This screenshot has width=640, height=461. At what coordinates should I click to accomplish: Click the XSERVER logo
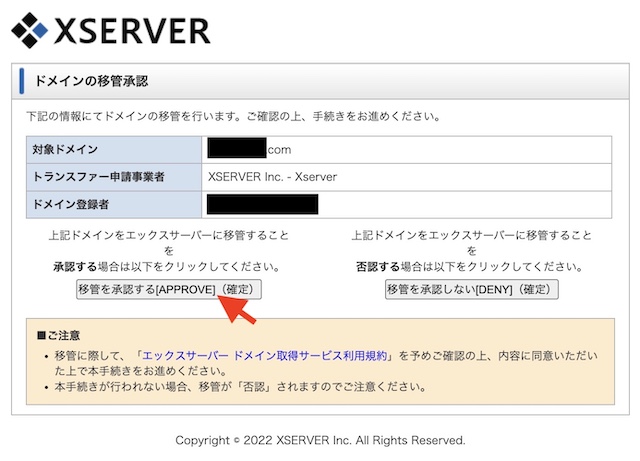coord(111,31)
